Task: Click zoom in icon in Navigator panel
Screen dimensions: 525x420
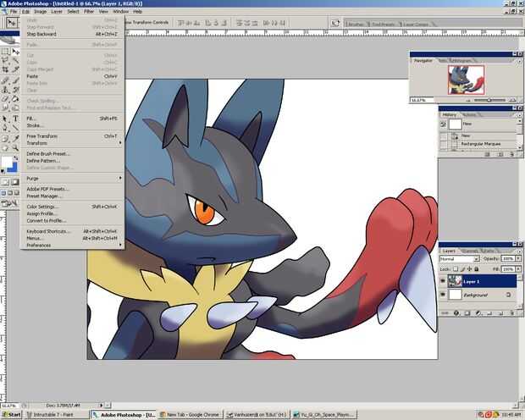Action: coord(512,100)
